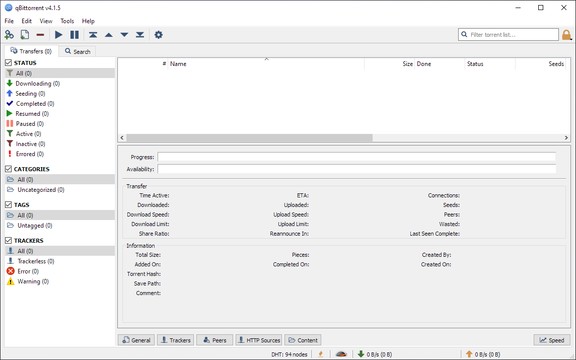The height and width of the screenshot is (360, 576).
Task: Open Options with the gear icon
Action: [x=158, y=35]
